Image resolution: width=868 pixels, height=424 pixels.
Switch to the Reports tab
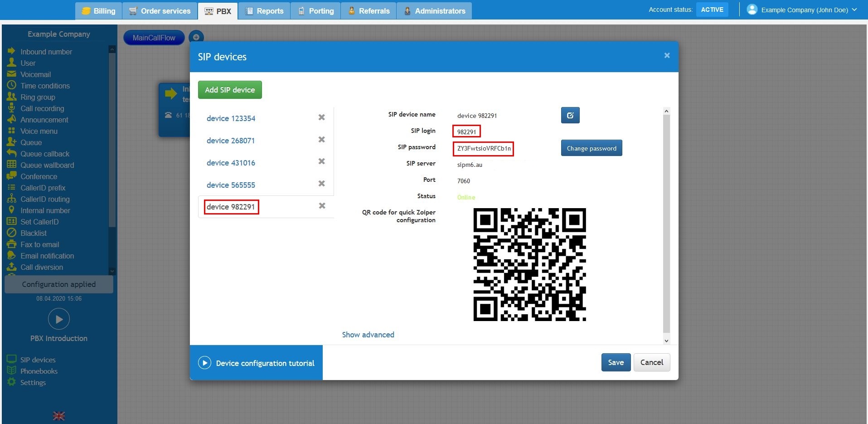pos(264,10)
